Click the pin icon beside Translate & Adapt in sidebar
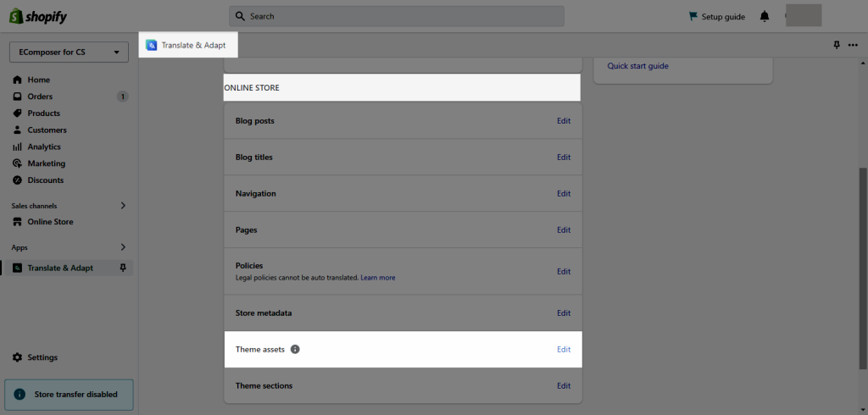This screenshot has width=868, height=415. 123,268
